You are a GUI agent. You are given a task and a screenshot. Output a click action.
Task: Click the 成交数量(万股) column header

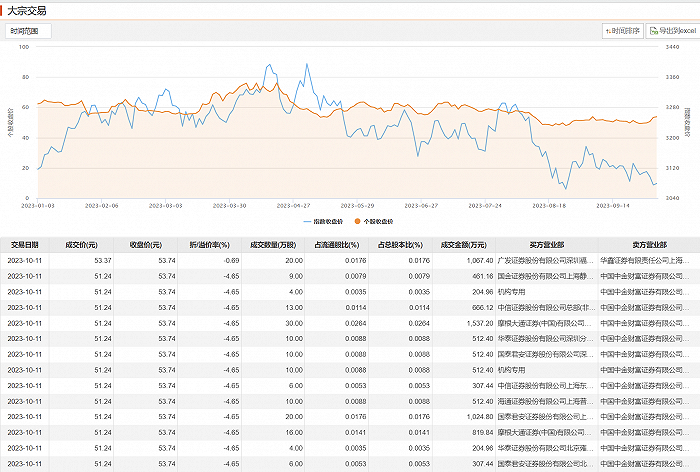coord(272,243)
